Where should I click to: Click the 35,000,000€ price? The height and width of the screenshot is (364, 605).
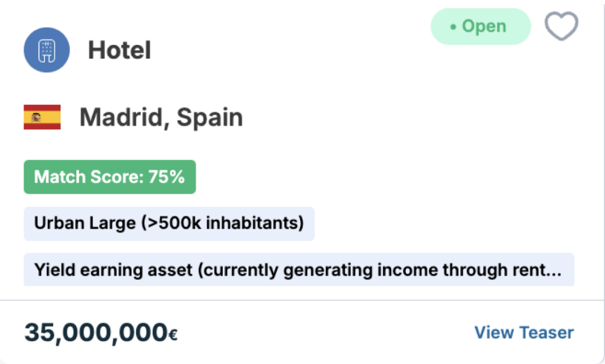coord(101,332)
